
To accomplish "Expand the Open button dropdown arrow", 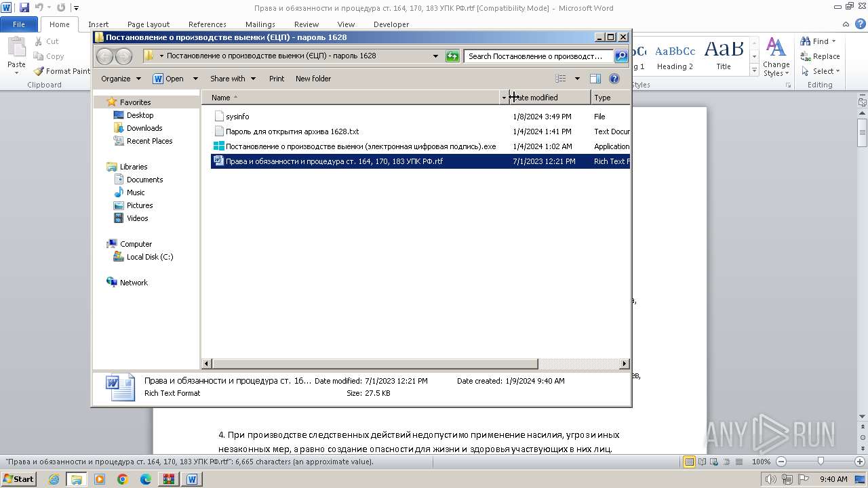I will (x=195, y=79).
